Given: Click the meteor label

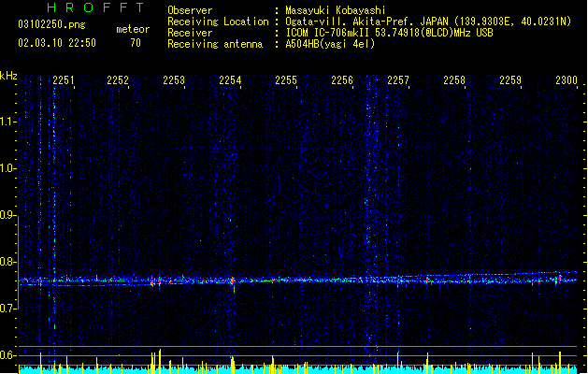Looking at the screenshot, I should [x=133, y=29].
